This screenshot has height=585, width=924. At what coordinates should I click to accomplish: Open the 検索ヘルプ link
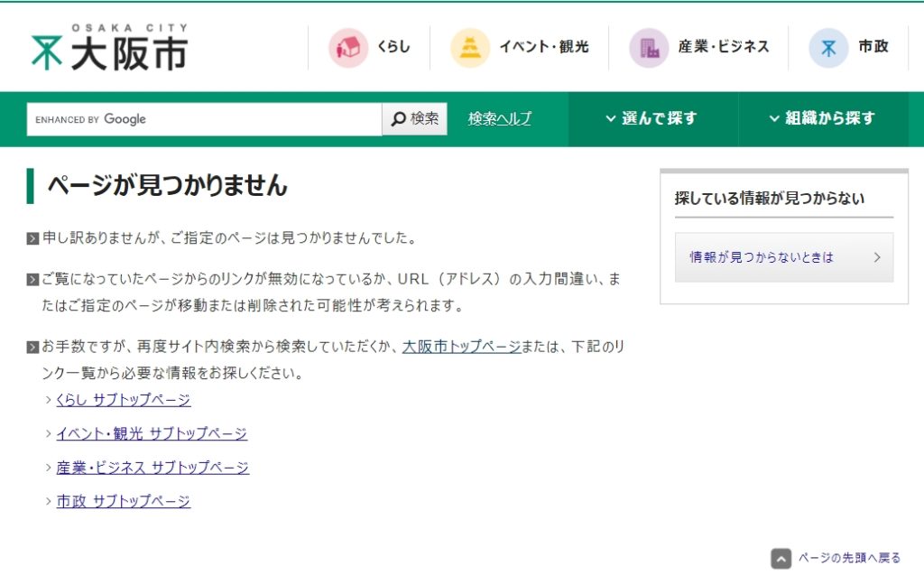pos(499,119)
